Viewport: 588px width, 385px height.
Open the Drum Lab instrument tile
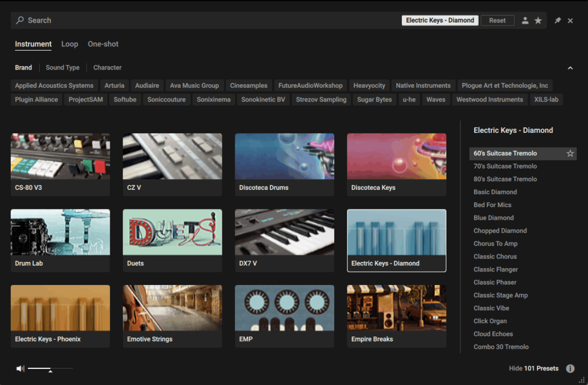(60, 241)
